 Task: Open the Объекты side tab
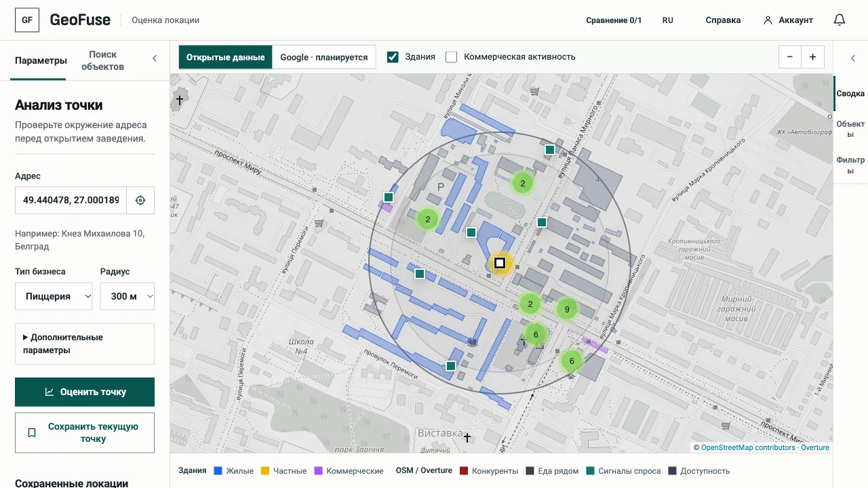(x=850, y=129)
